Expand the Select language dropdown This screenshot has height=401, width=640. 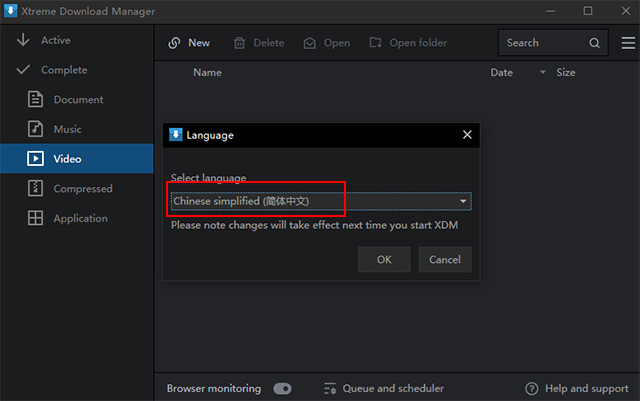coord(463,202)
